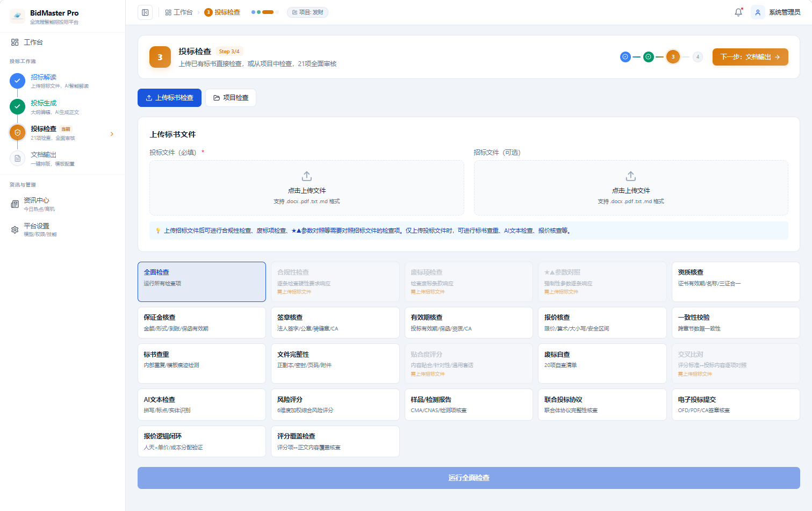This screenshot has width=812, height=511.
Task: Choose the 文件完整性 card
Action: pyautogui.click(x=335, y=363)
